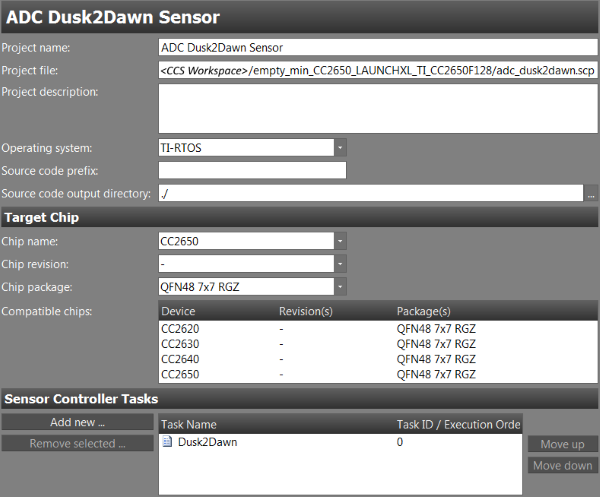Focus the Source code prefix field
This screenshot has height=497, width=600.
[x=252, y=170]
